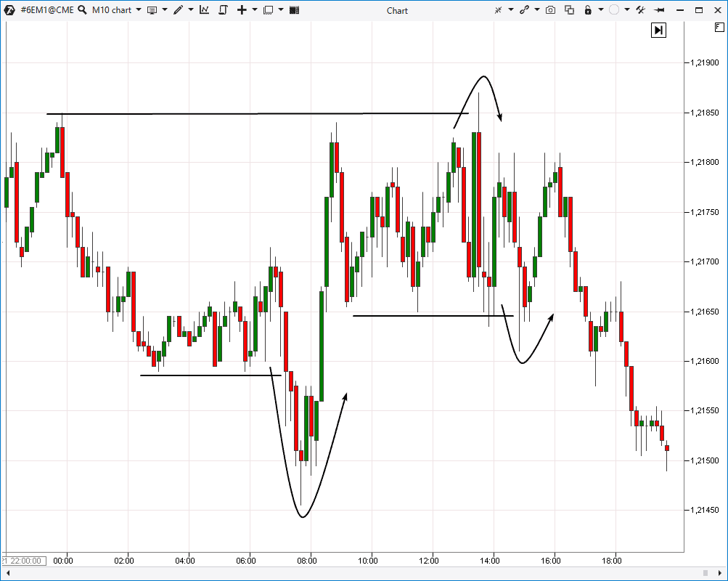Click the #6EM1@CME instrument name
This screenshot has height=581, width=728.
coord(47,10)
